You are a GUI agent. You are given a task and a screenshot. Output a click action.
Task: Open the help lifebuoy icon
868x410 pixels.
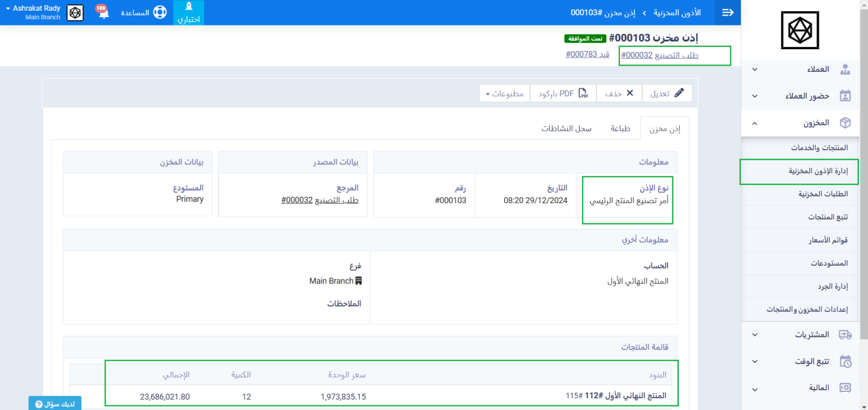click(160, 12)
